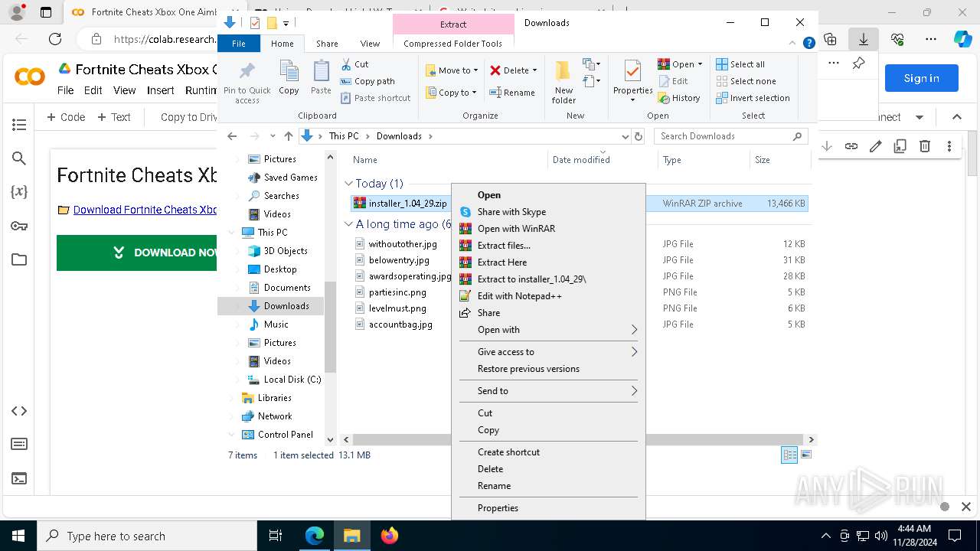Choose Open with WinRAR

[x=548, y=229]
